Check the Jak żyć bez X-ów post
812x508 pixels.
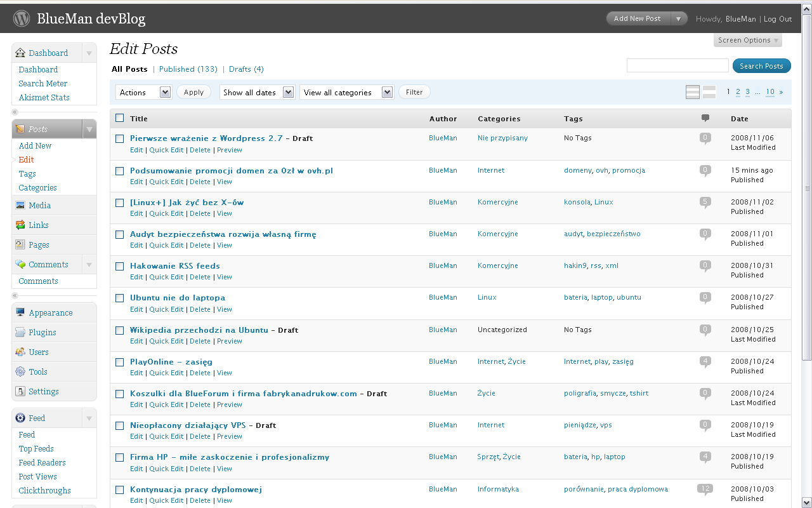(x=119, y=203)
